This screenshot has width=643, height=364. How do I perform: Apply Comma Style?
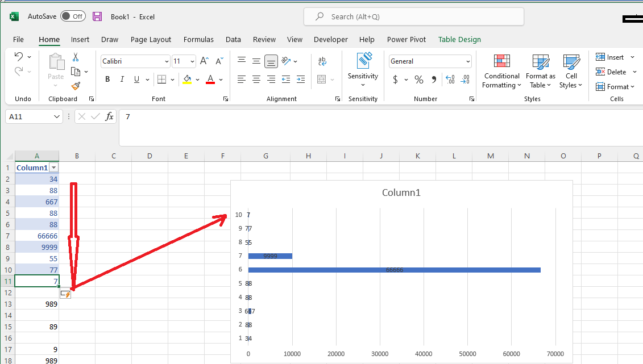coord(434,79)
